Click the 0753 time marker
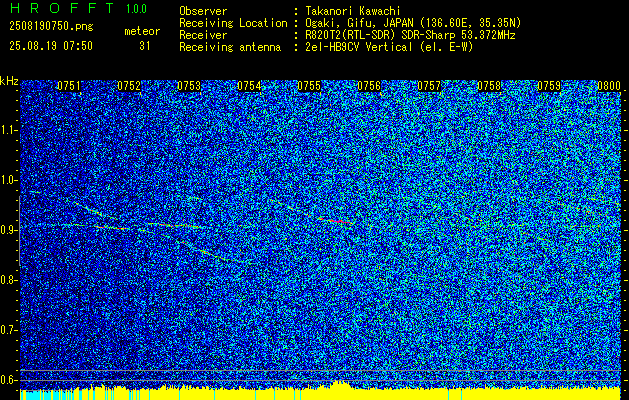 (x=189, y=86)
